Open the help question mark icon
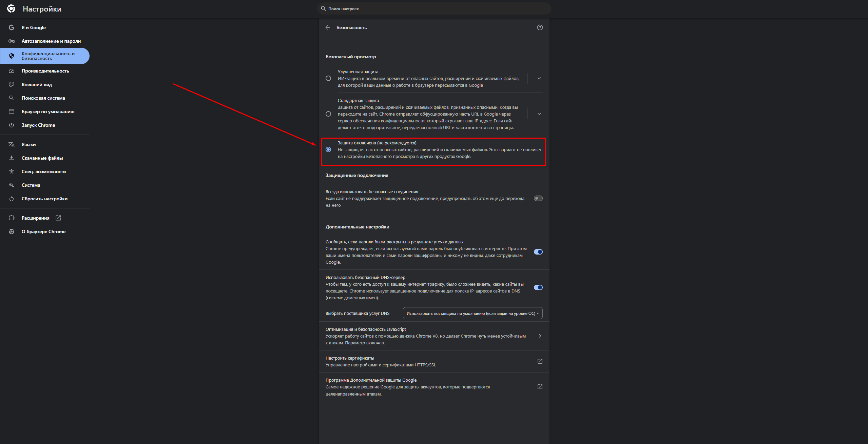 coord(540,27)
